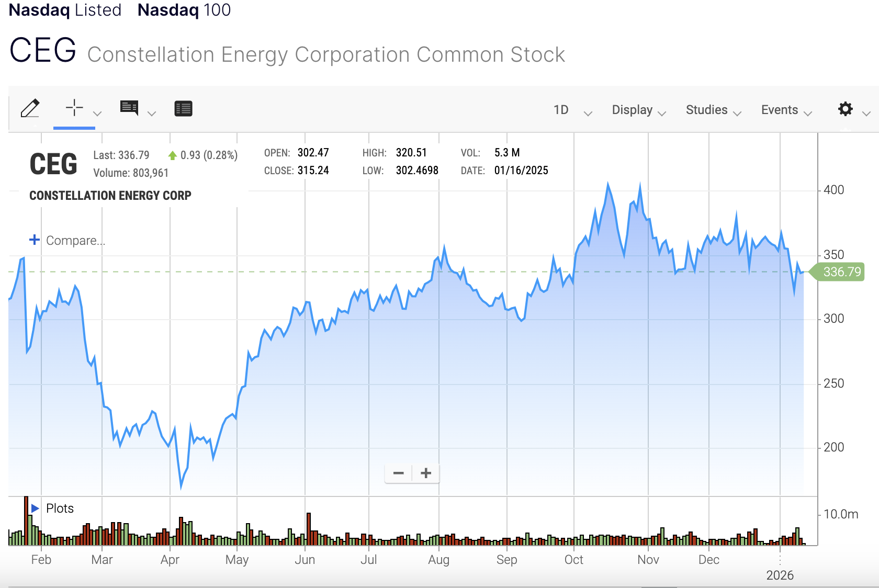Open the 1D interval dropdown
This screenshot has width=879, height=588.
tap(572, 110)
